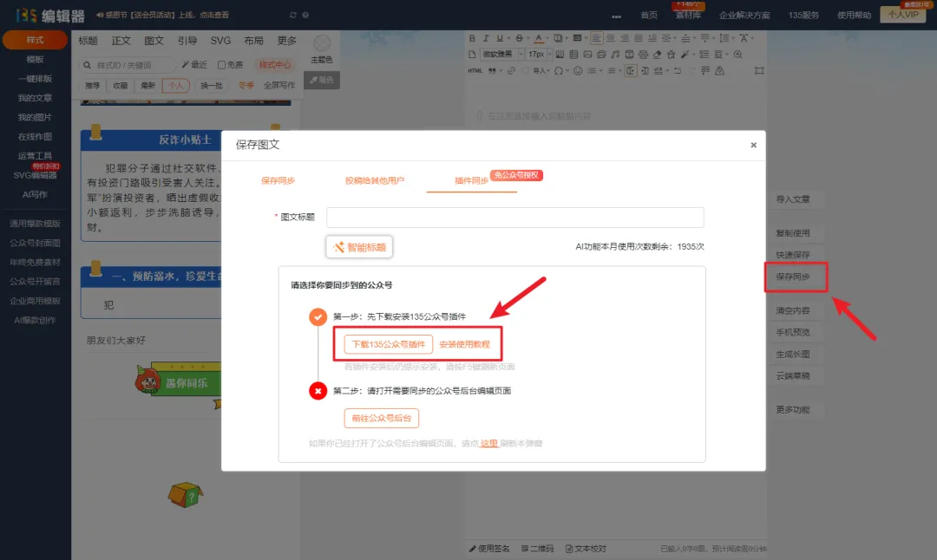Click the refresh icon in top header
The image size is (937, 560).
click(x=293, y=15)
